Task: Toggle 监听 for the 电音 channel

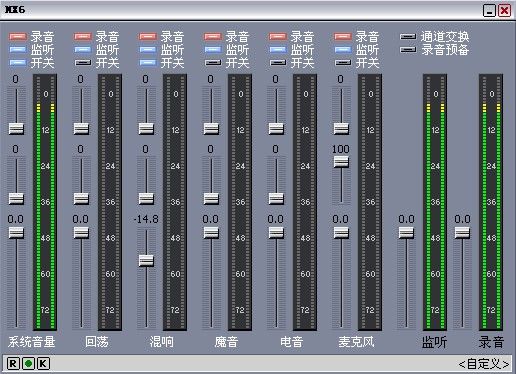Action: click(x=278, y=50)
